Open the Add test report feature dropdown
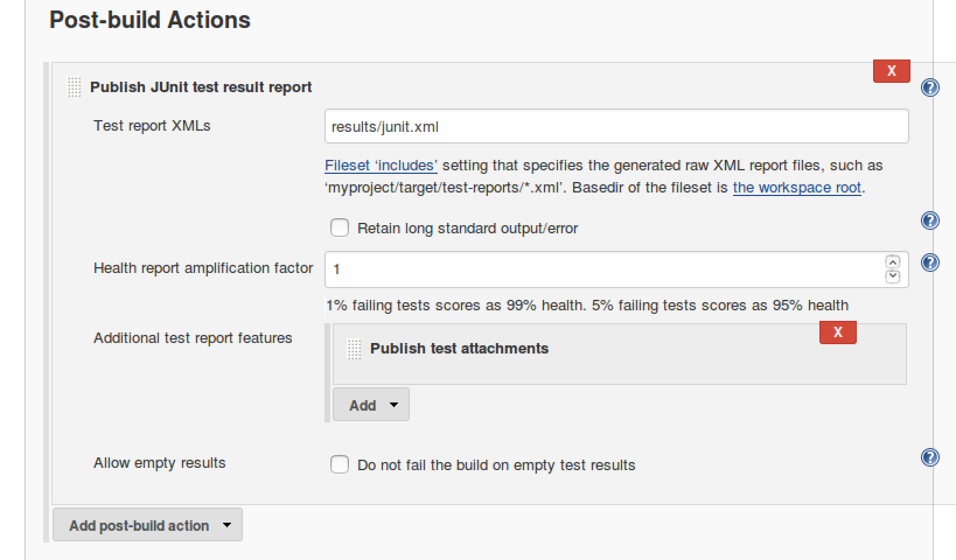956x560 pixels. pos(371,405)
